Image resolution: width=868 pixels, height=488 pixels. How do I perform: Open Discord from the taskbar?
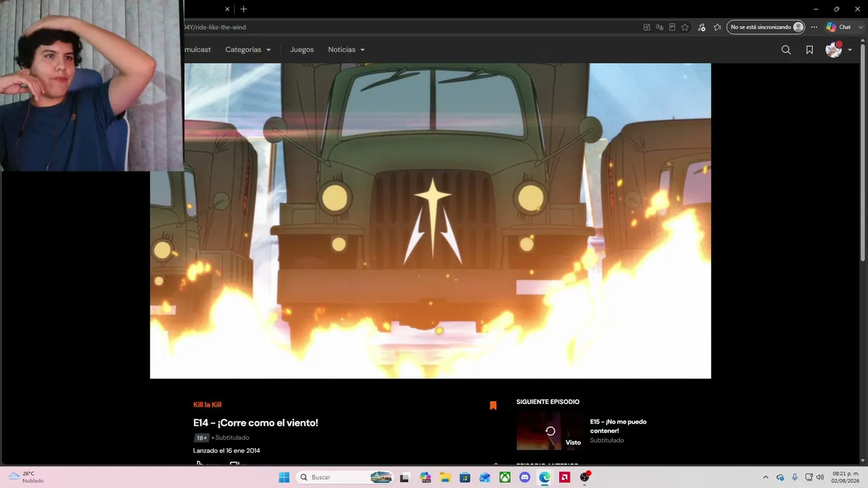[525, 477]
